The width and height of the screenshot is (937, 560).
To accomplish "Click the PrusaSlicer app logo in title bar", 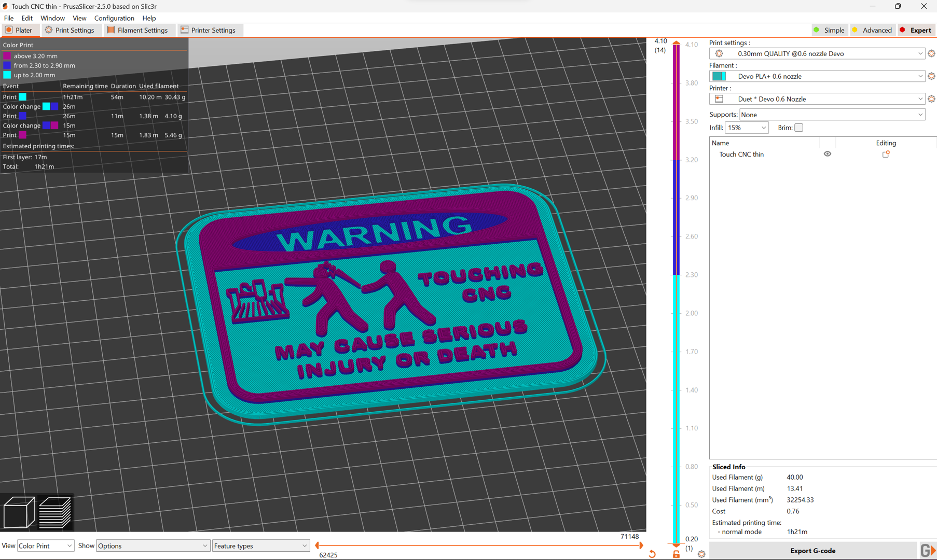I will point(5,6).
